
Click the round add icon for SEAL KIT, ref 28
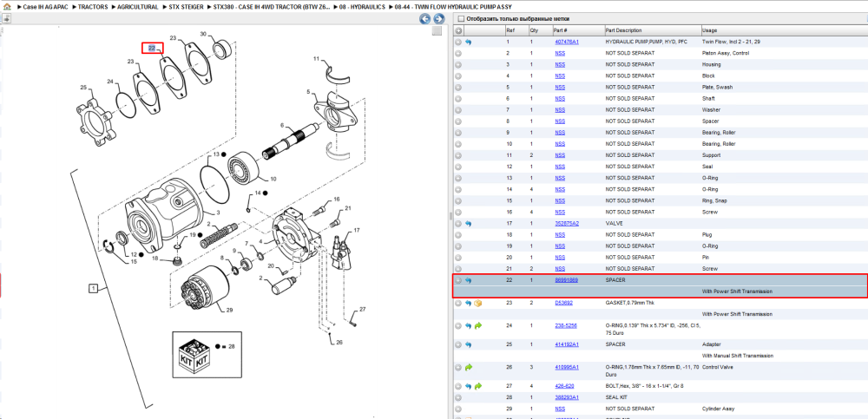click(x=458, y=397)
